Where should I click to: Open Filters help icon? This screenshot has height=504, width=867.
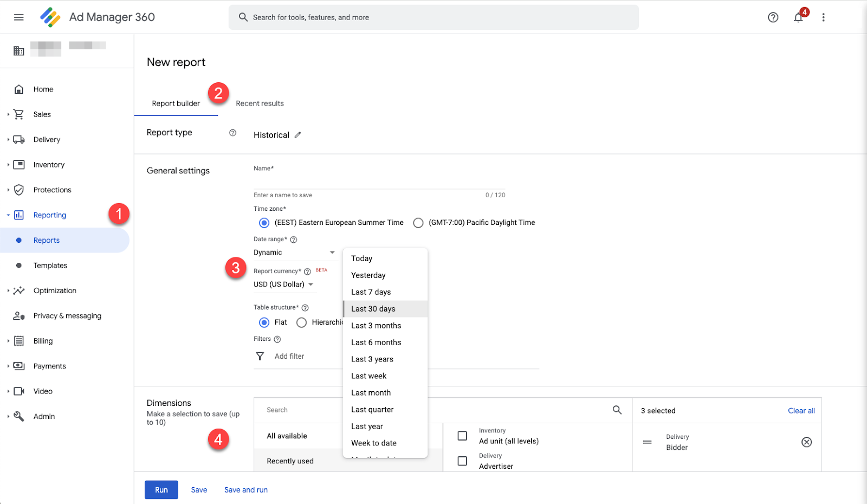click(277, 339)
